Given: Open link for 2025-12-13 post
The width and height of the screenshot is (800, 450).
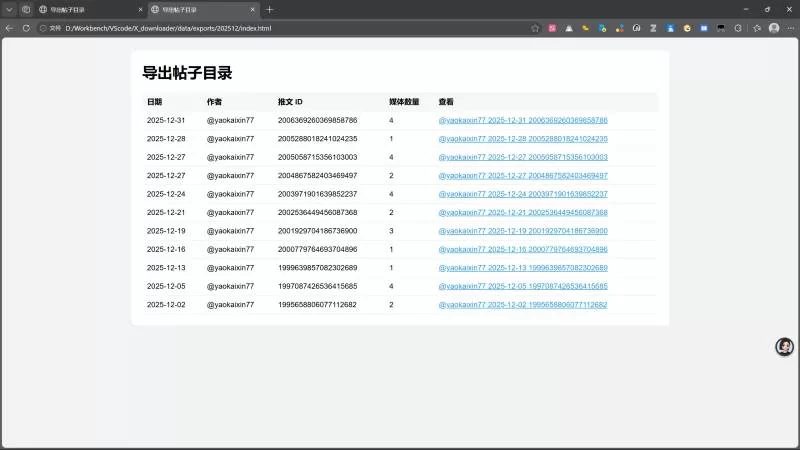Looking at the screenshot, I should pyautogui.click(x=523, y=268).
